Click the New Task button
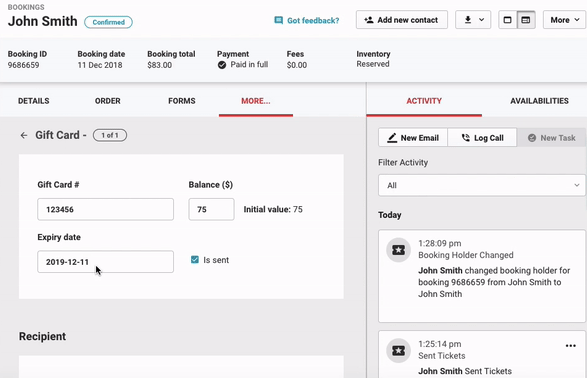Viewport: 587px width, 378px height. click(551, 138)
